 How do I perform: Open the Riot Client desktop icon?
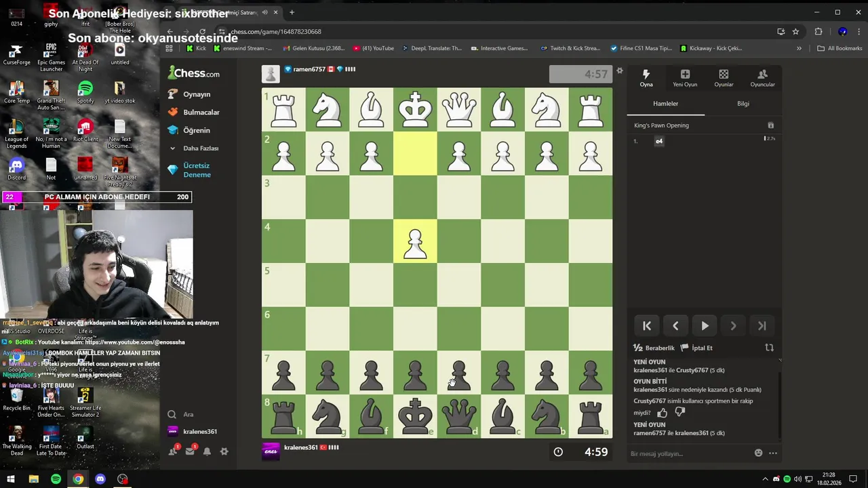85,131
